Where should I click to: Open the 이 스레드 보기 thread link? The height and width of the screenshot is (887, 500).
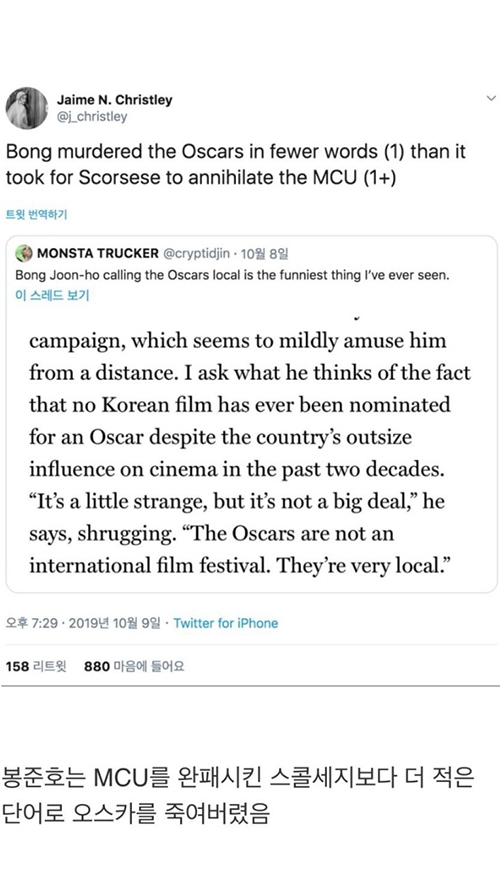click(x=52, y=295)
